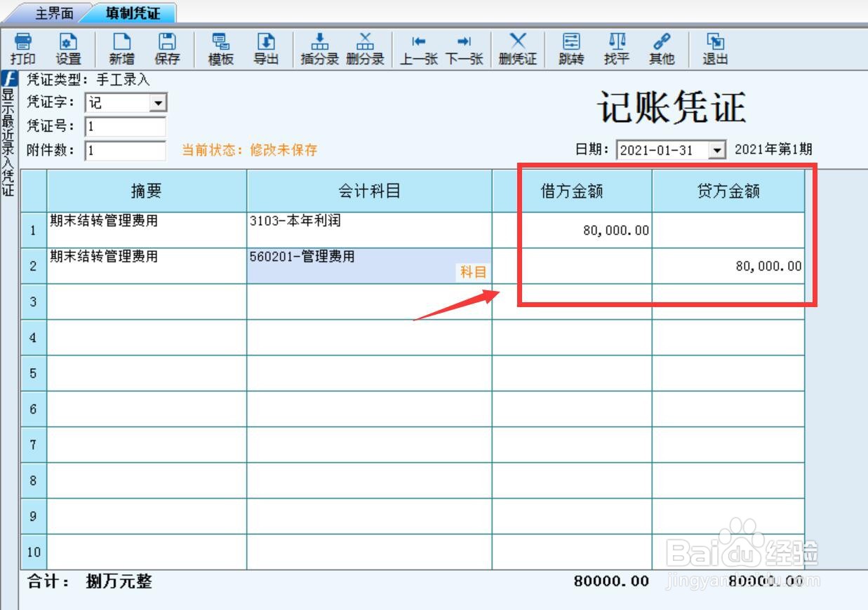Balance the entries with 找平
Screen dimensions: 868x610
coord(616,49)
